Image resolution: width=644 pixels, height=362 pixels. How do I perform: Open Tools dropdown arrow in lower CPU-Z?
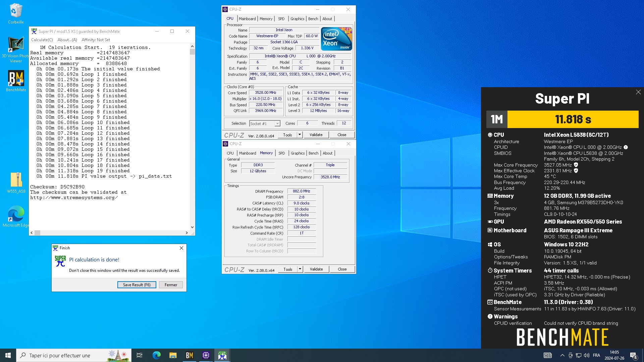click(300, 269)
